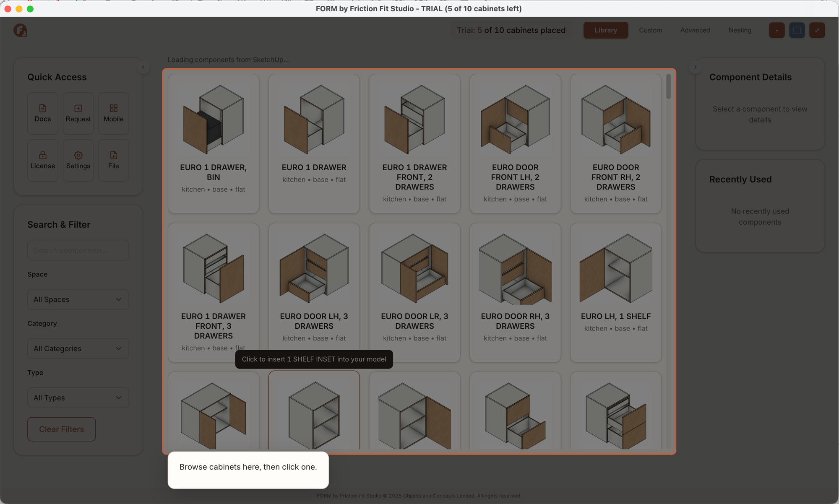Click the diagonal-arrows expand window icon
839x504 pixels.
point(817,30)
